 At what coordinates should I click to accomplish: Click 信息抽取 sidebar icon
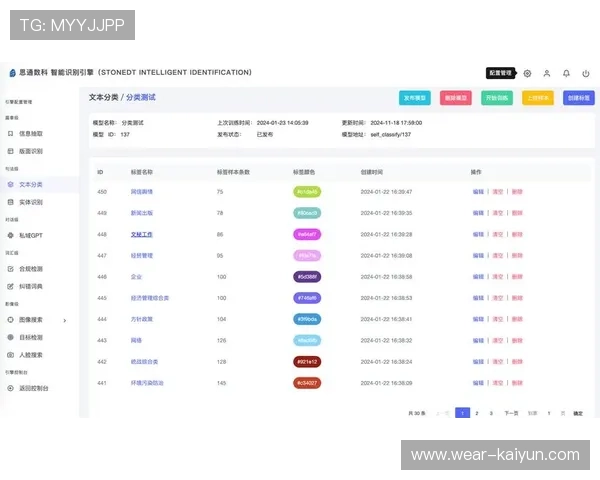click(10, 133)
